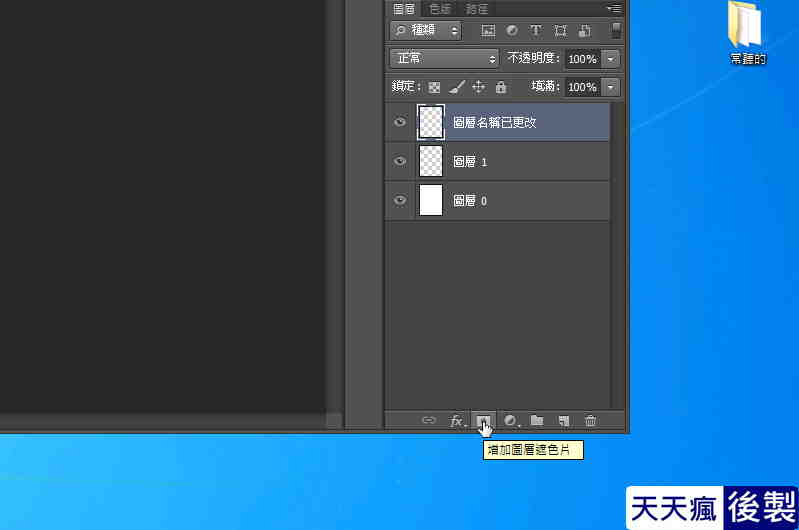The width and height of the screenshot is (799, 530).
Task: Lock position move icon
Action: (x=478, y=87)
